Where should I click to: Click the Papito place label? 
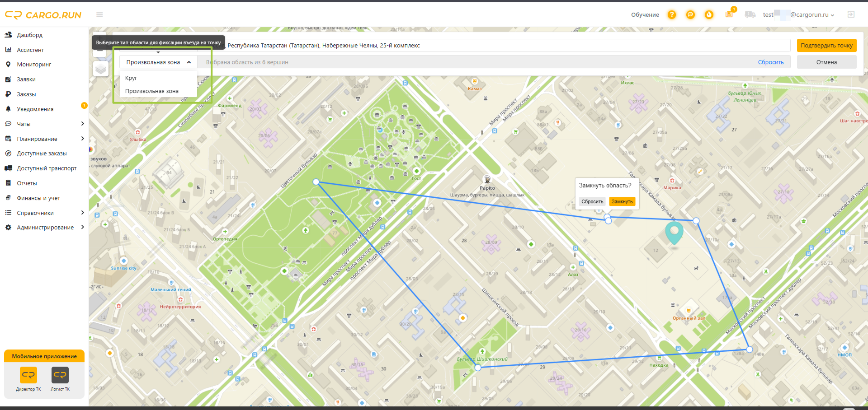[487, 188]
